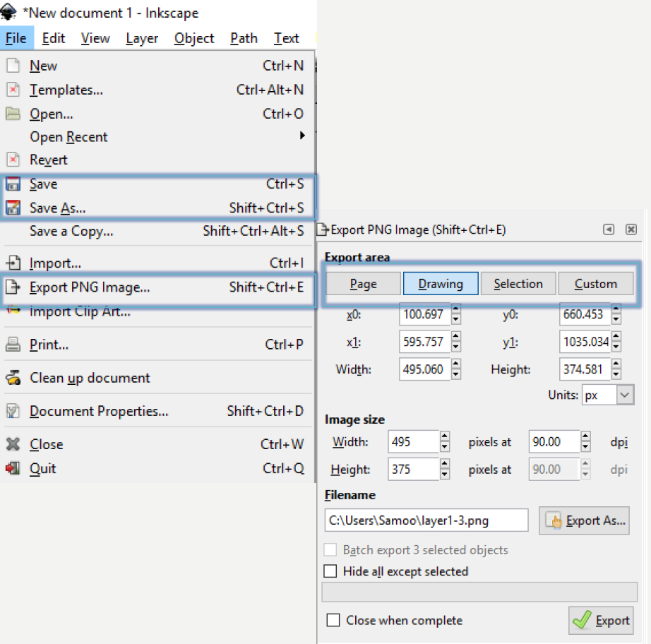Click the Save As icon
The image size is (651, 644).
(13, 207)
